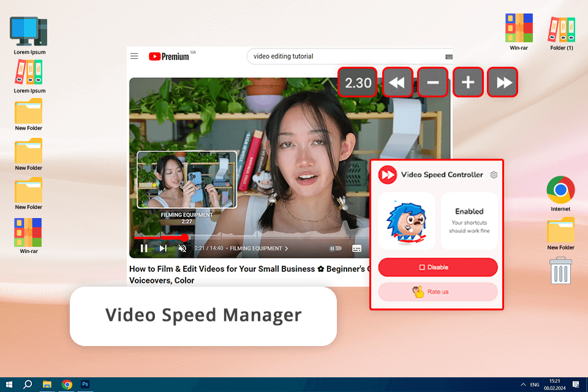Click the Disable button in the extension popup

click(438, 267)
